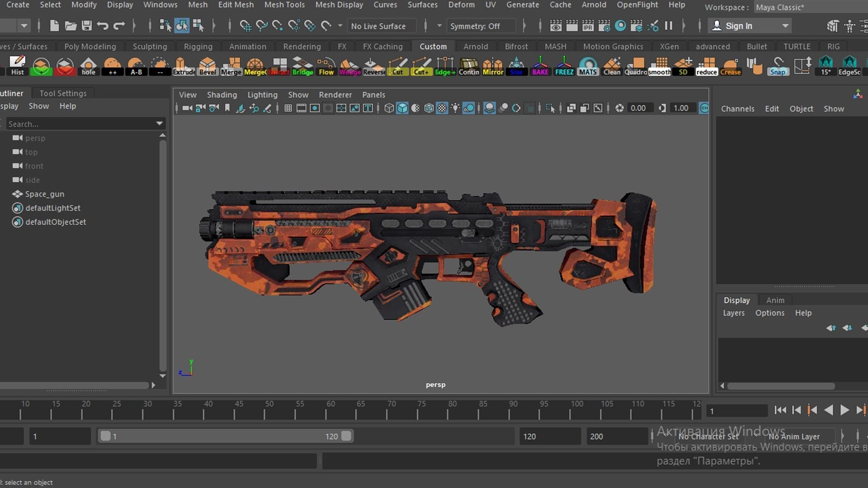Open the Outliner search filter dropdown arrow
Screen dimensions: 868x488
click(x=159, y=123)
